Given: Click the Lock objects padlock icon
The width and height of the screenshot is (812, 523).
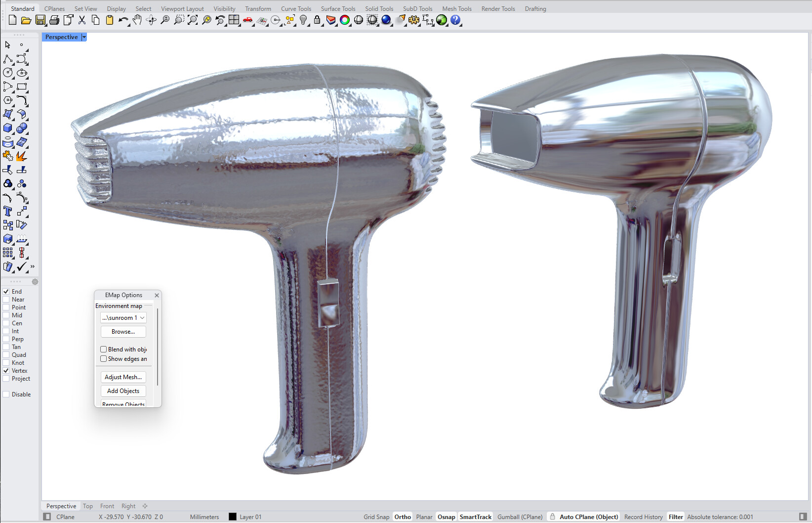Looking at the screenshot, I should [x=317, y=20].
